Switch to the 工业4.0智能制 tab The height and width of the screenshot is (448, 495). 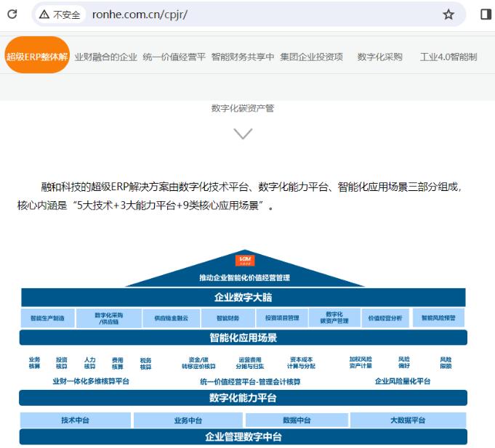(448, 57)
